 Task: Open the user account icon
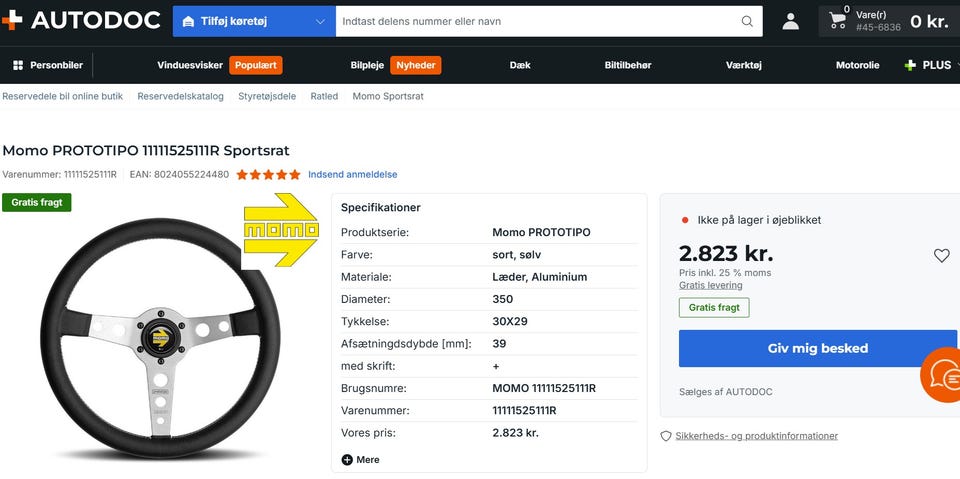790,21
